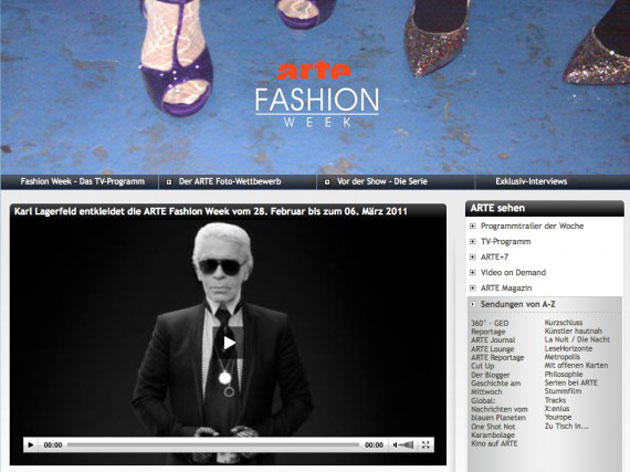
Task: Open Der Blogger show link
Action: coord(490,375)
